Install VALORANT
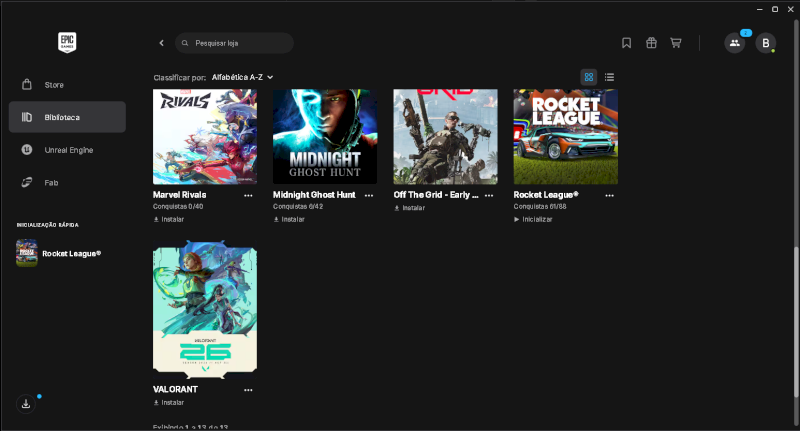 169,402
